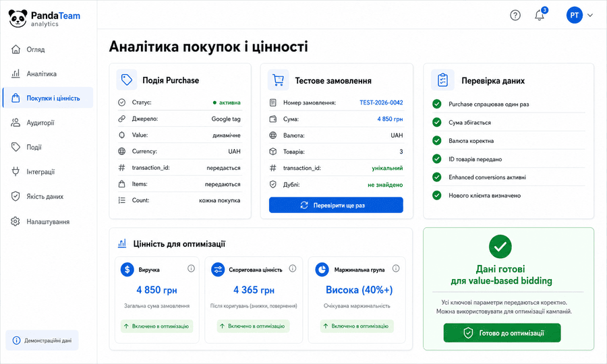Click the Висока (40%+) value
The width and height of the screenshot is (607, 364).
(359, 290)
